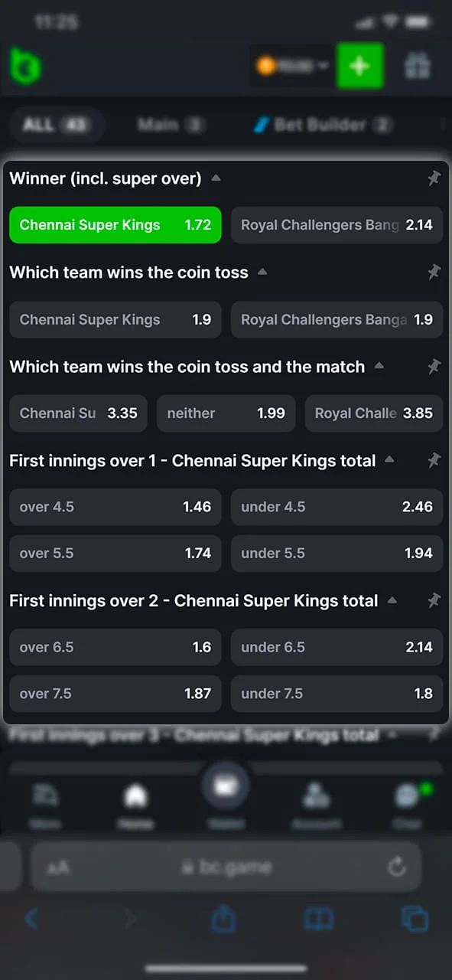Pin the coin toss market
This screenshot has width=452, height=980.
[x=434, y=273]
